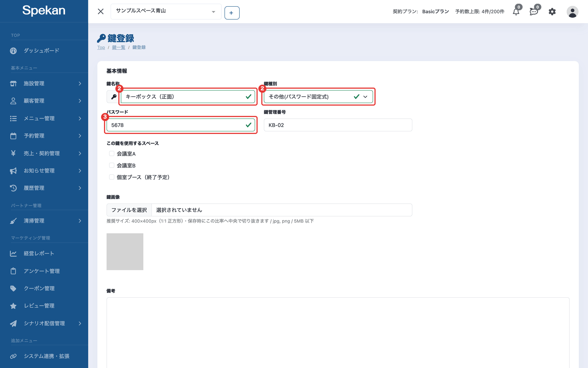Open the settings gear icon

552,12
